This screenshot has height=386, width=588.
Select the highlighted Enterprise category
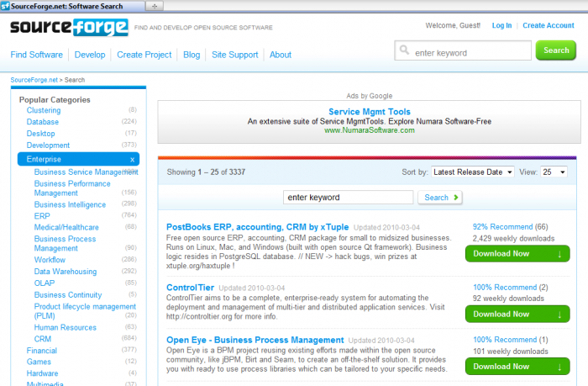[x=78, y=159]
